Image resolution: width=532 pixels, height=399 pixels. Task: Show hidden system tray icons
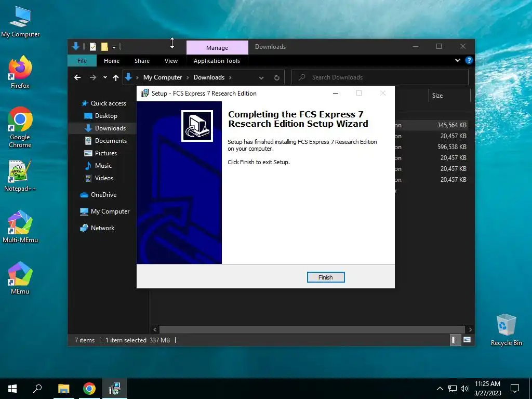440,389
